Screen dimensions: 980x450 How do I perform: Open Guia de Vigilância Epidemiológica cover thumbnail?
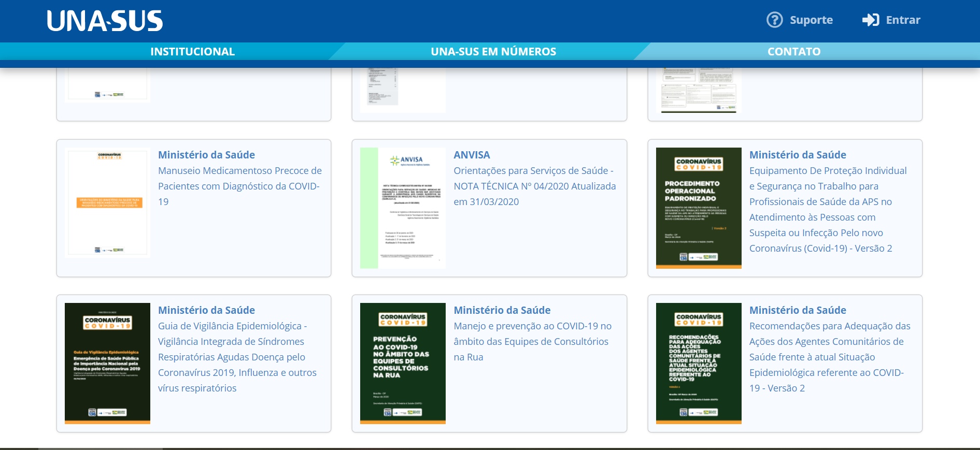107,363
